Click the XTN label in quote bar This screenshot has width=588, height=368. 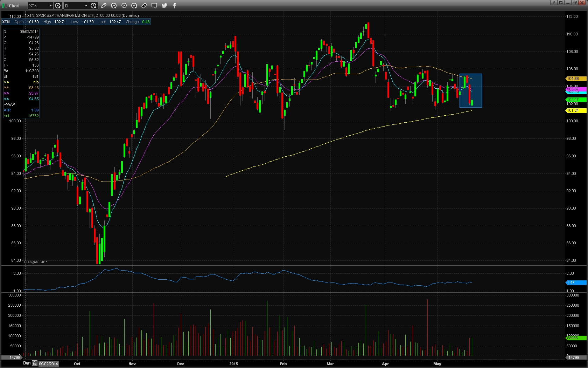tap(6, 22)
